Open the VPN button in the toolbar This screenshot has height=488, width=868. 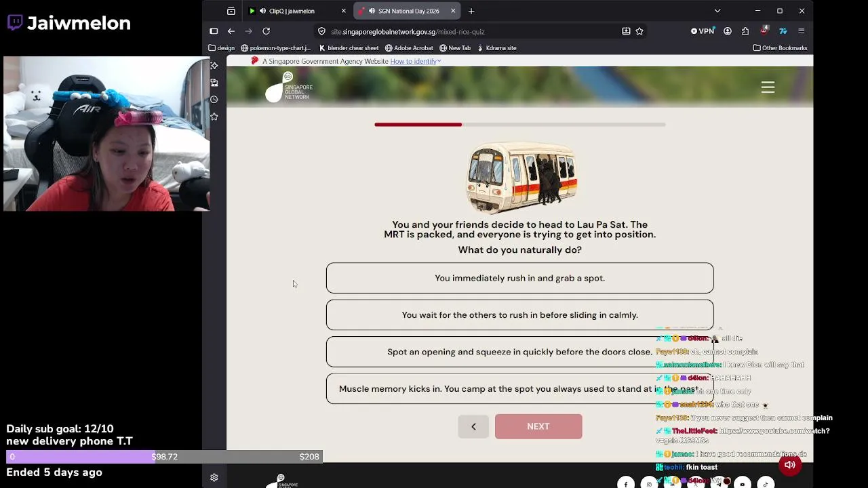point(703,31)
